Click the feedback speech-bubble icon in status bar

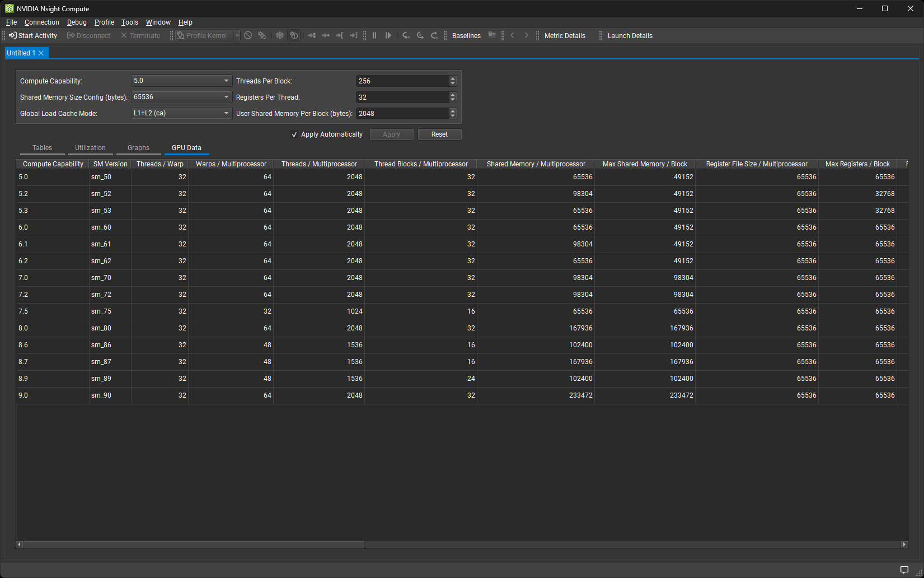click(x=904, y=570)
